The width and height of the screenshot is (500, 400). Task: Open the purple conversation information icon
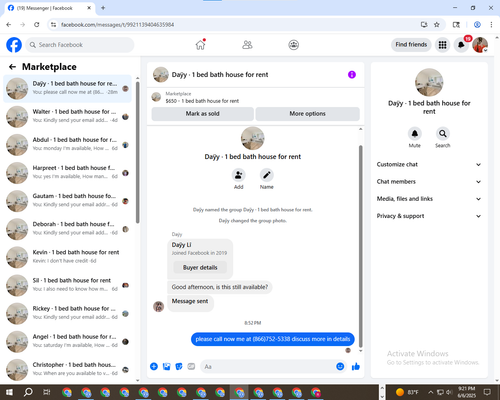(x=352, y=75)
